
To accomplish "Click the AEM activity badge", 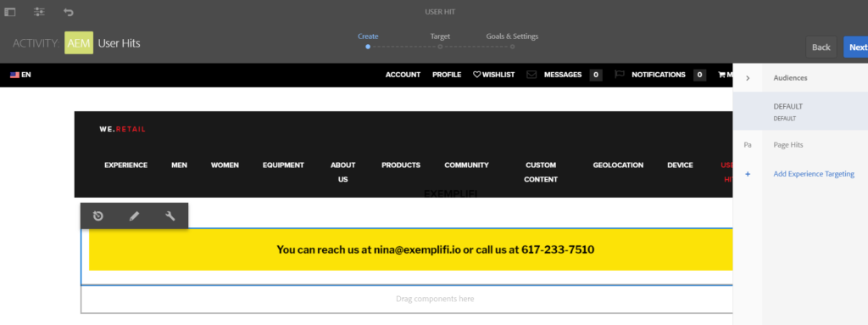I will [x=79, y=42].
